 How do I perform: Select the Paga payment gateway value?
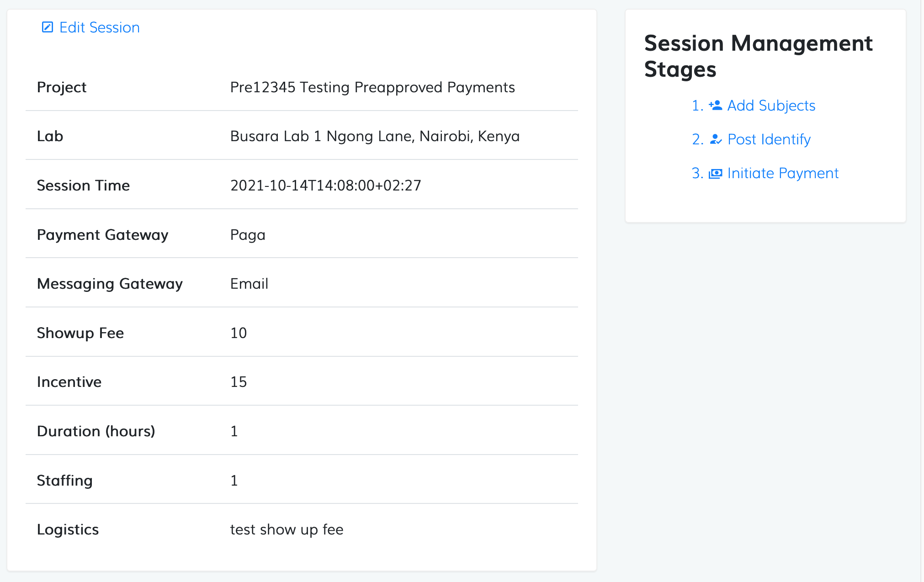tap(247, 234)
